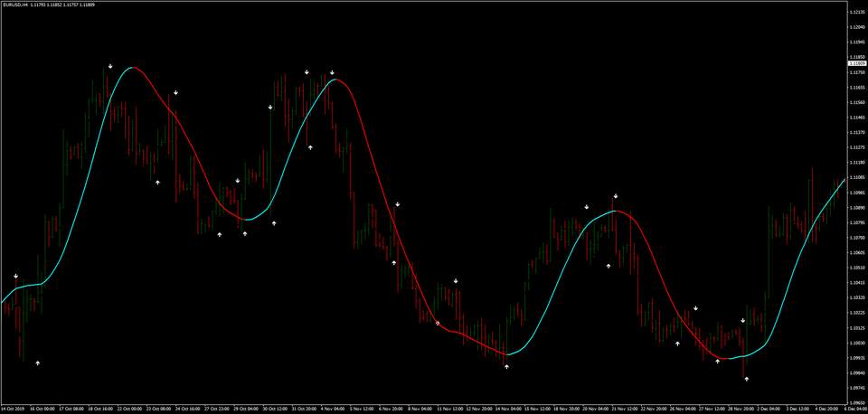
Task: Click the EURUSD,H4 chart title text
Action: click(14, 4)
